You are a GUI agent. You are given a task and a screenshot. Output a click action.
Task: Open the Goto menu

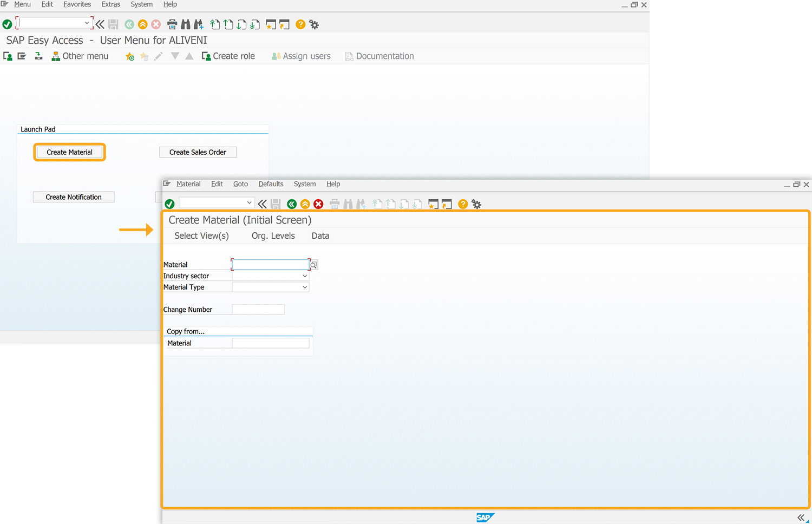pos(241,184)
